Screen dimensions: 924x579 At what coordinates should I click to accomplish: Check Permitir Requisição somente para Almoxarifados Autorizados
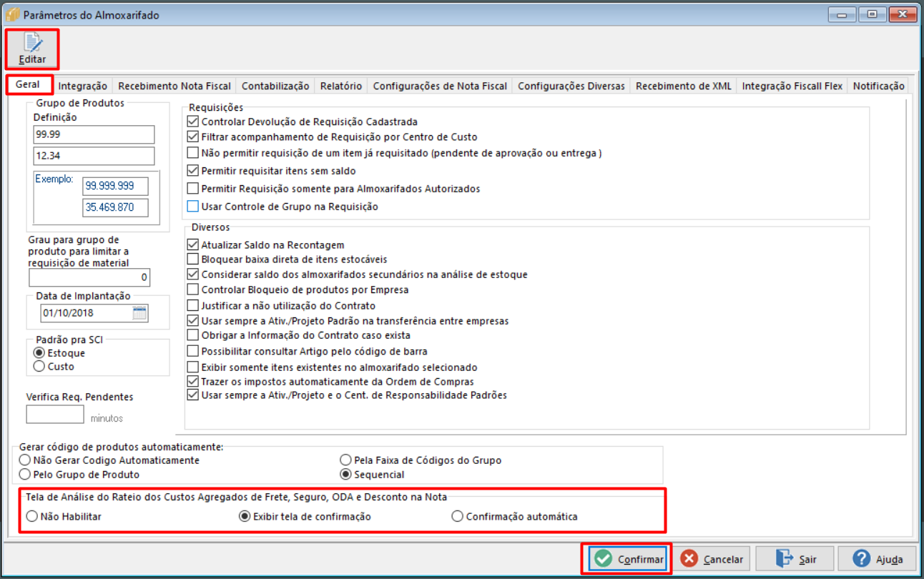pos(192,189)
